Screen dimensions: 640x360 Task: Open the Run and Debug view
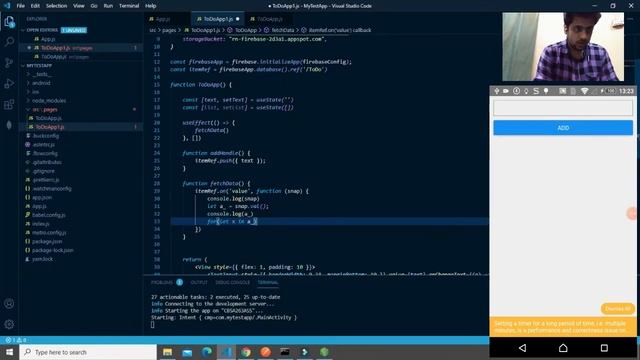9,84
